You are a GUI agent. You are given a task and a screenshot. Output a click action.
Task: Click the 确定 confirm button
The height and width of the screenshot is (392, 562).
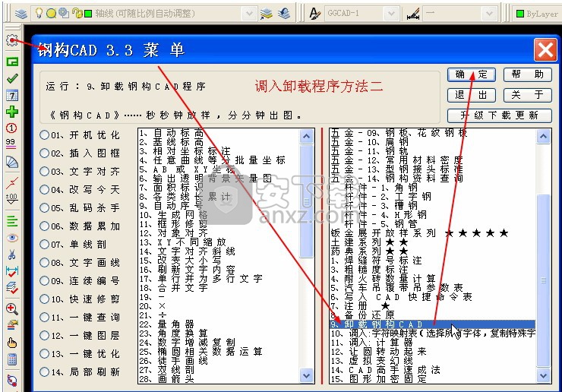click(x=472, y=74)
